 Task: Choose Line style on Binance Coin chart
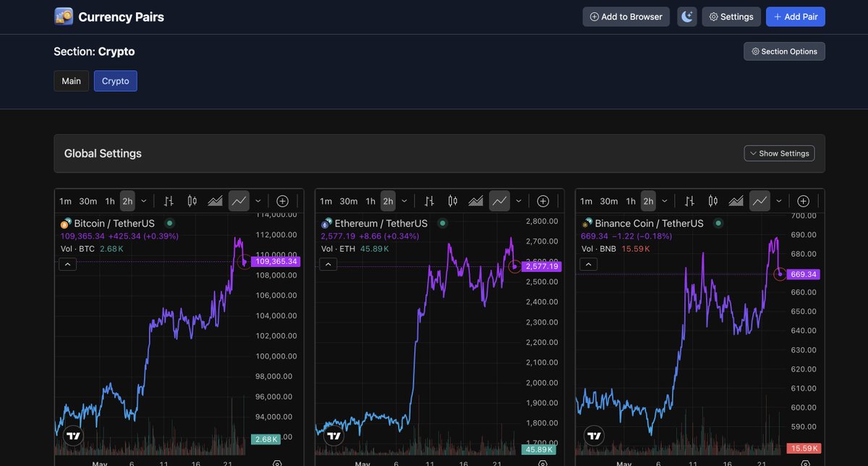(759, 201)
